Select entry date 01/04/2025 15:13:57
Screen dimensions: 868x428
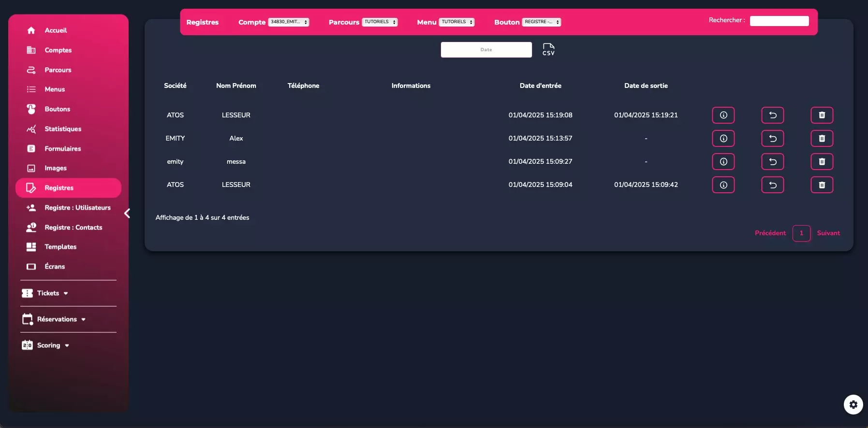pyautogui.click(x=540, y=138)
